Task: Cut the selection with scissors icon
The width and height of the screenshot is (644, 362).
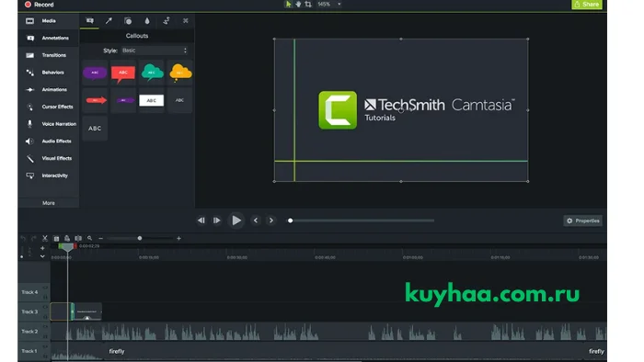Action: click(45, 238)
